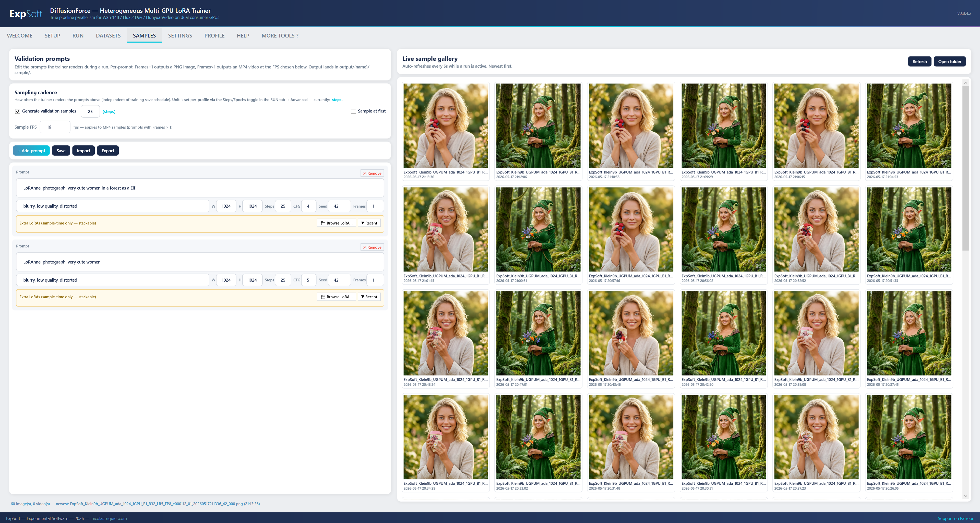This screenshot has height=523, width=980.
Task: Open sample thumbnail dated 21:01:45
Action: [446, 230]
